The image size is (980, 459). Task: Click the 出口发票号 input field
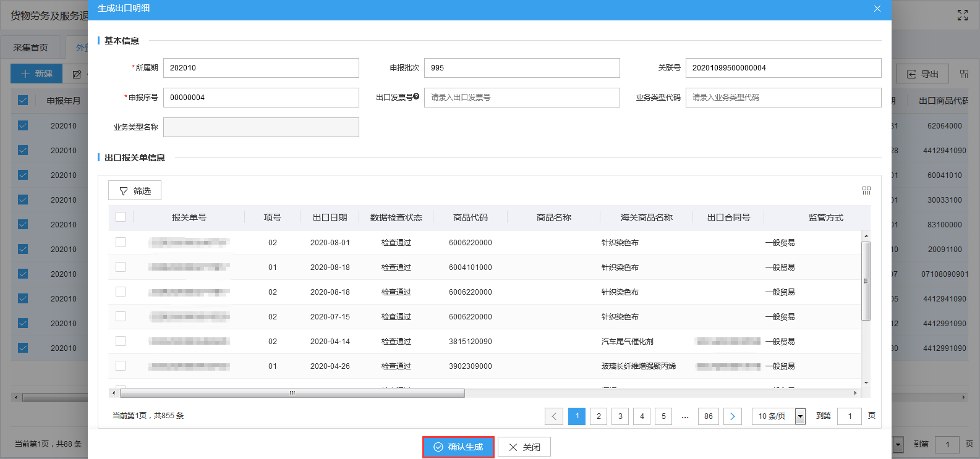pos(522,98)
